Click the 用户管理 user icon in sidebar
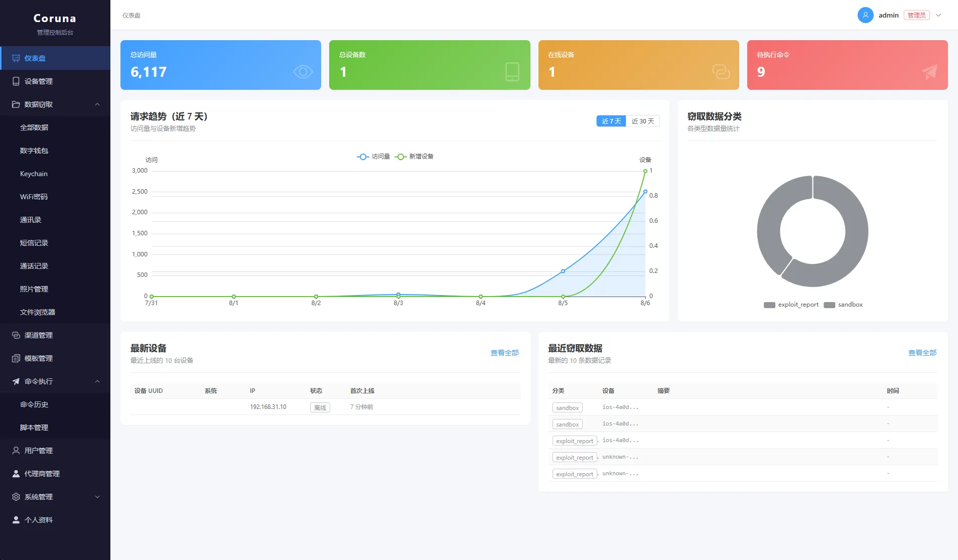 click(x=16, y=451)
